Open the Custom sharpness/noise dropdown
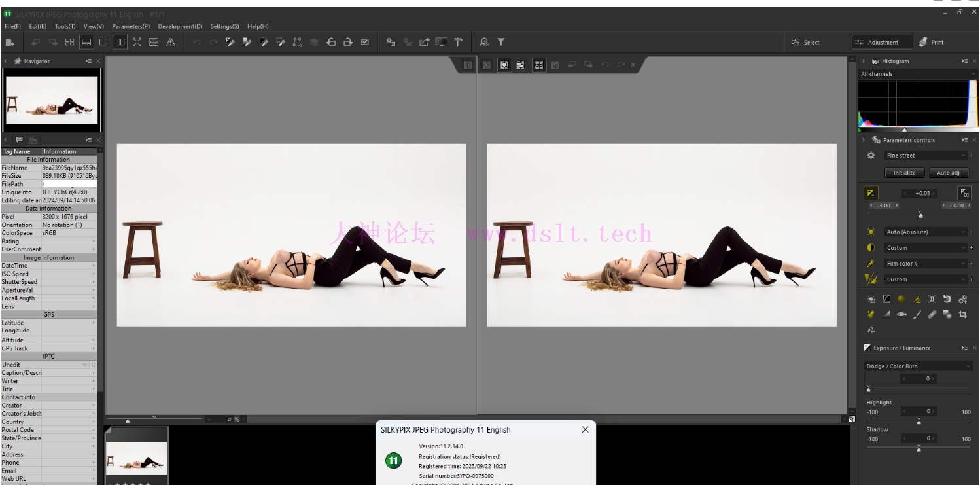980x485 pixels. pos(925,279)
